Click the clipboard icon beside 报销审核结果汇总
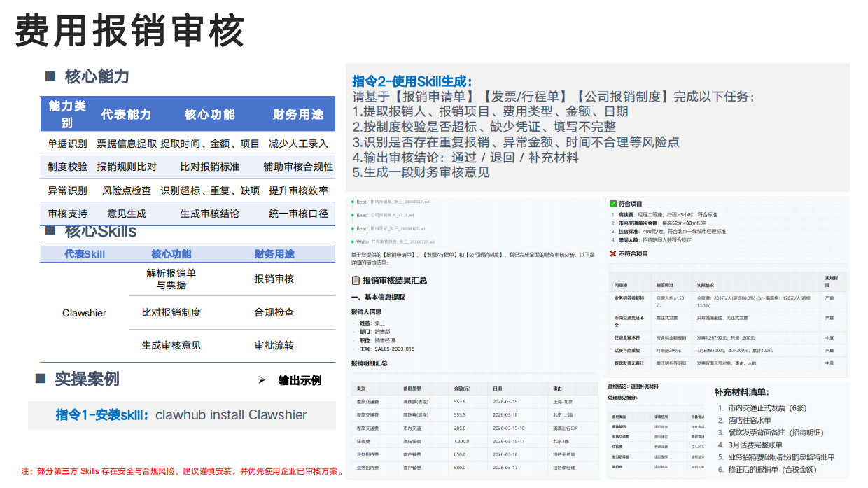This screenshot has height=488, width=868. click(356, 279)
